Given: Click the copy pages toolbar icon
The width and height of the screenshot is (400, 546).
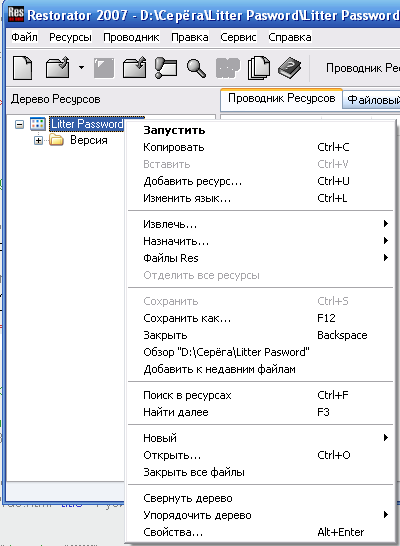Looking at the screenshot, I should (x=259, y=68).
